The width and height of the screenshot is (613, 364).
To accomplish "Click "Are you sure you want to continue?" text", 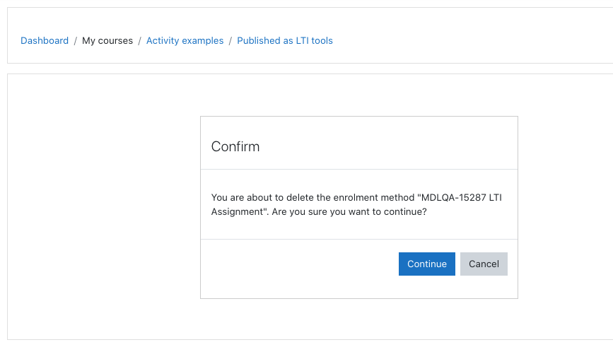I will point(349,211).
